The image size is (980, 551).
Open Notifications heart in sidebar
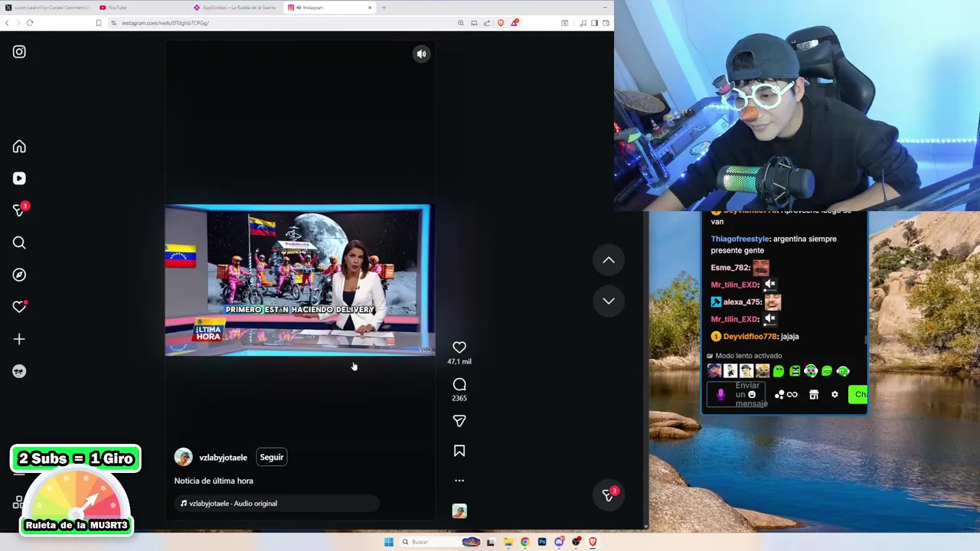(x=19, y=307)
